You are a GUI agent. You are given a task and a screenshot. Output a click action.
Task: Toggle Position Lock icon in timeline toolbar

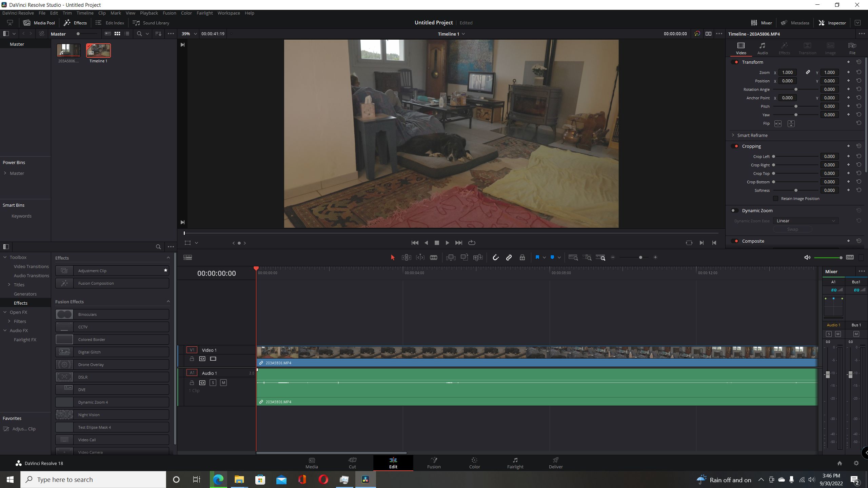[x=522, y=258]
